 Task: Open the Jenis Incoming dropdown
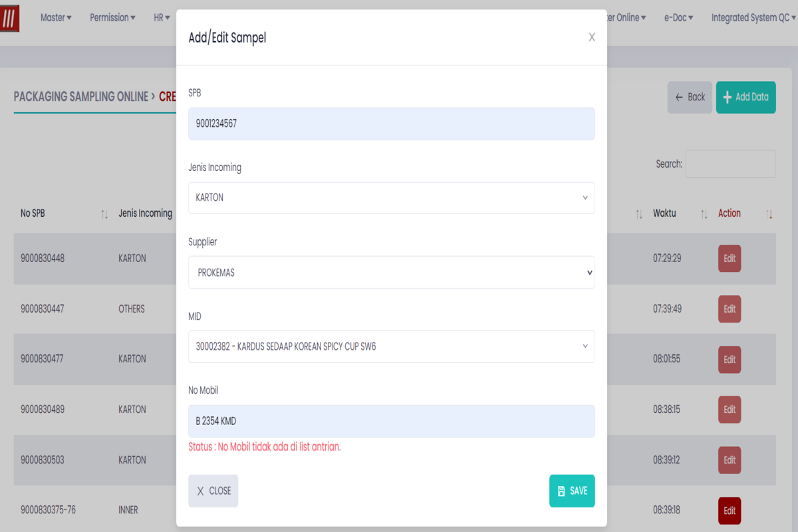391,198
